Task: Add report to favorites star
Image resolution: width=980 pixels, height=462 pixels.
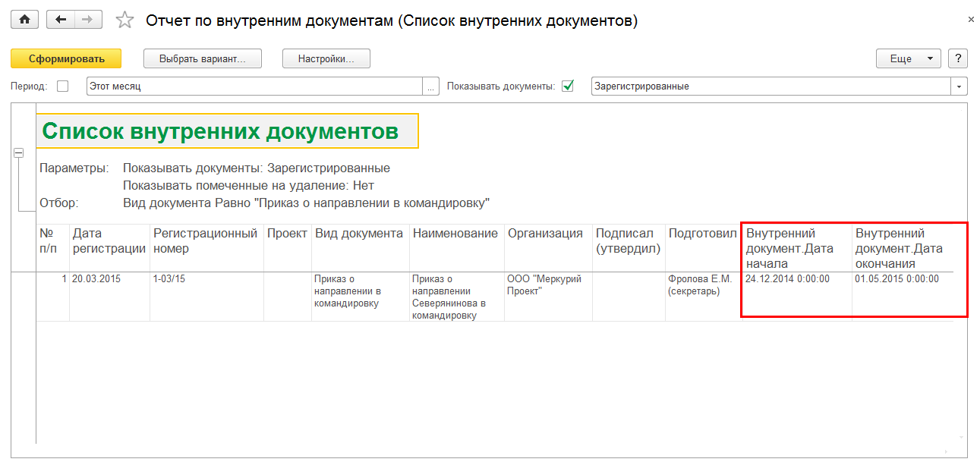Action: (x=124, y=20)
